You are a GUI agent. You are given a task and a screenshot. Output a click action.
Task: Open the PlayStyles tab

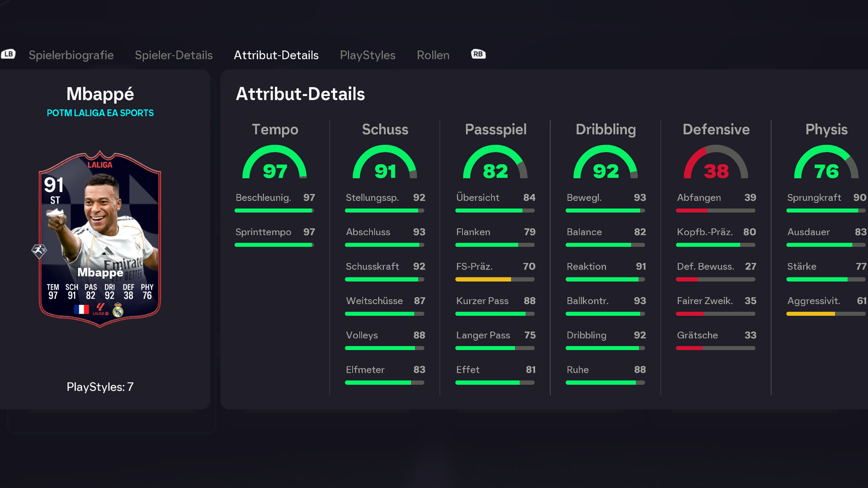coord(368,55)
